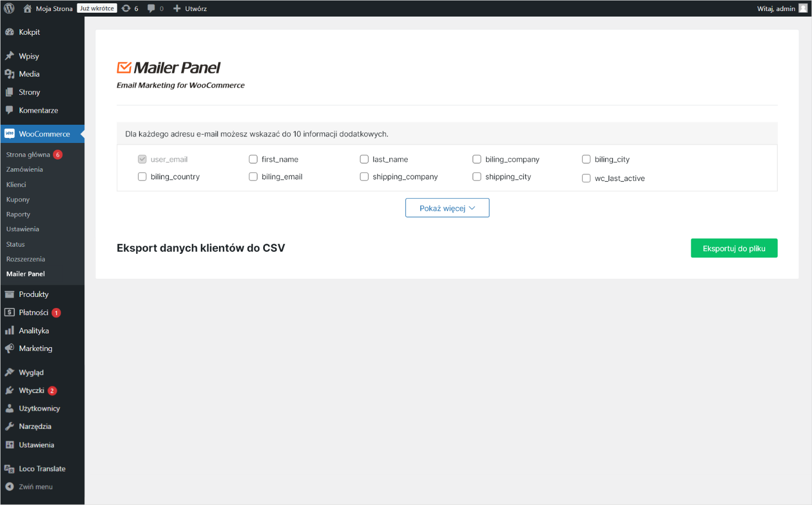Click the Moja Strona site link
The image size is (812, 505).
coord(54,8)
